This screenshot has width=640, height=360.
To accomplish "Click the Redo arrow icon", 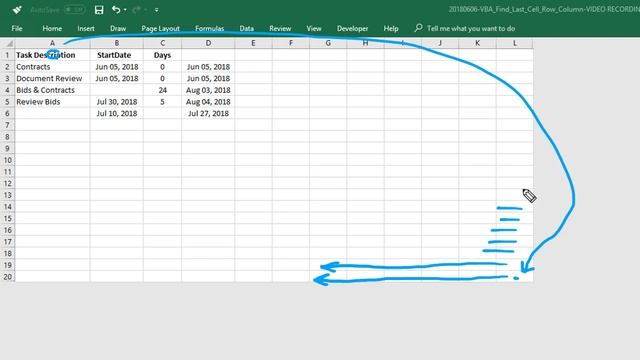I will click(x=136, y=9).
